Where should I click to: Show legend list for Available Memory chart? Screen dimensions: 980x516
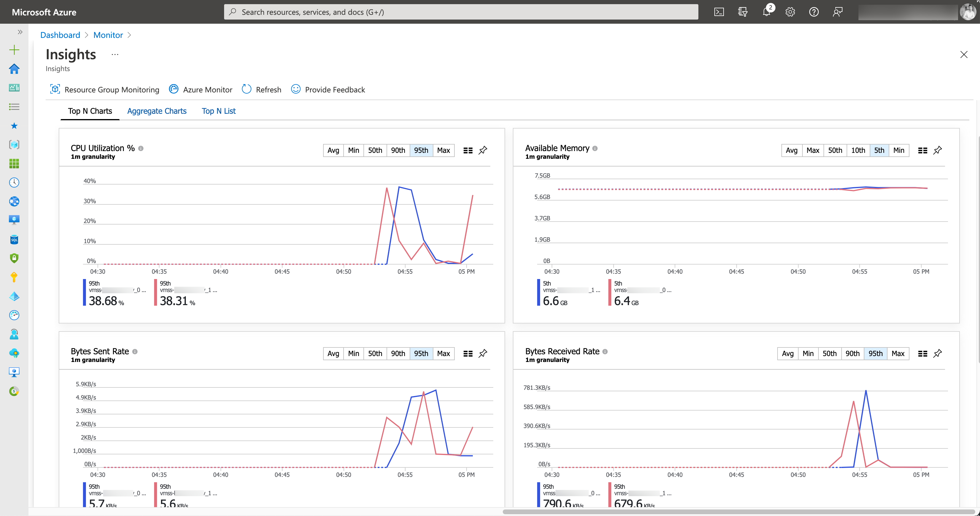point(922,150)
